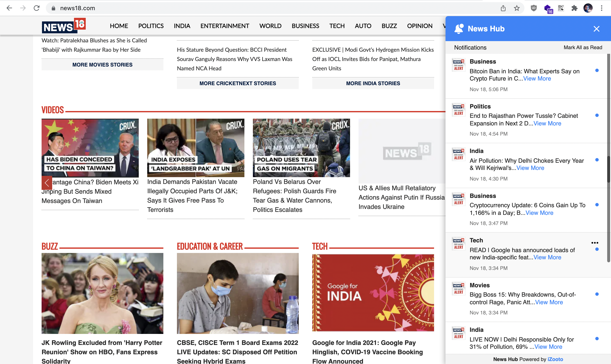Viewport: 611px width, 364px height.
Task: Click alert icon of Air Pollution notification
Action: (458, 154)
